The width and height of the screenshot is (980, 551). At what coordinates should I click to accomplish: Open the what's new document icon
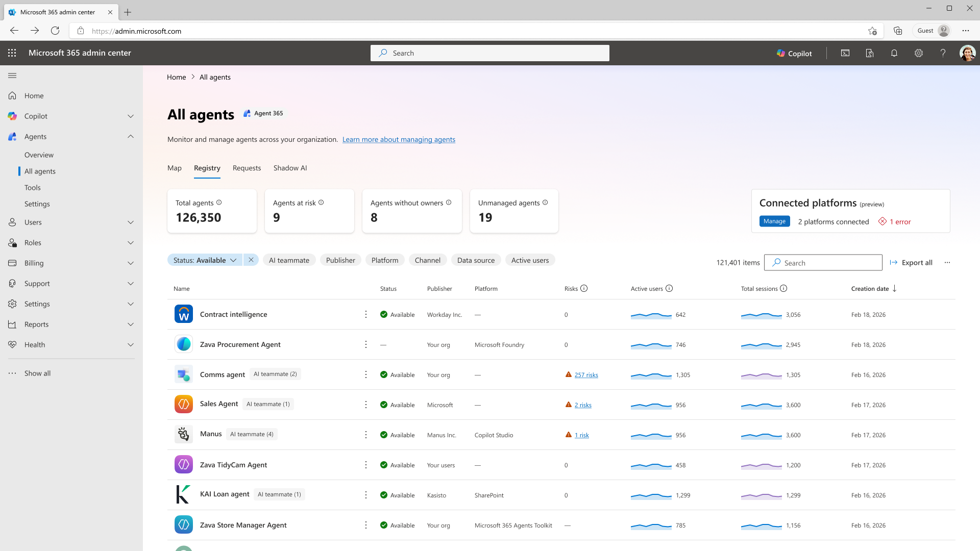(870, 53)
